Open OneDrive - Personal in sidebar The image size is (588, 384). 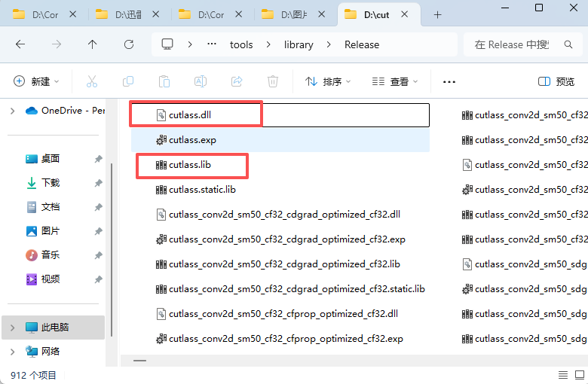click(x=65, y=111)
